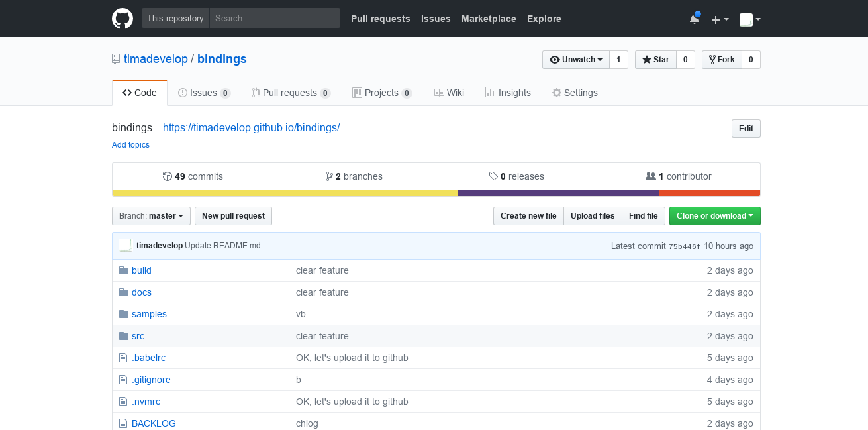Click the Edit description button
868x430 pixels.
[x=746, y=129]
